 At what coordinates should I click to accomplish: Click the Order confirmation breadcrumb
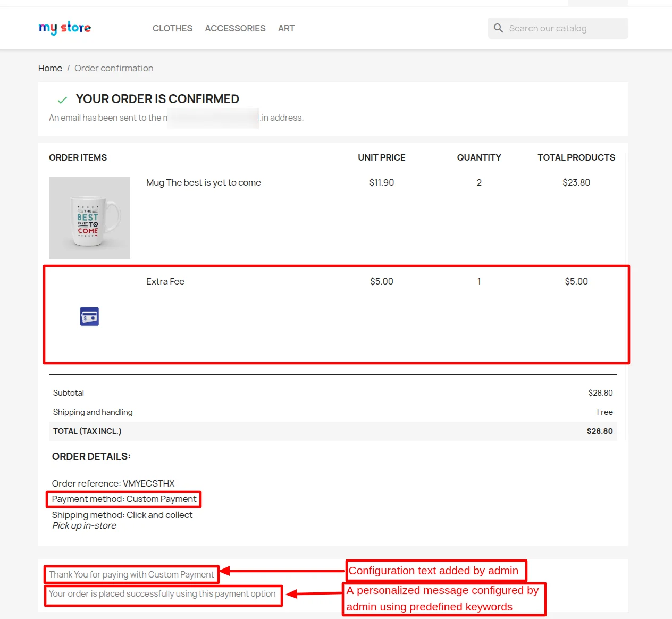click(114, 68)
